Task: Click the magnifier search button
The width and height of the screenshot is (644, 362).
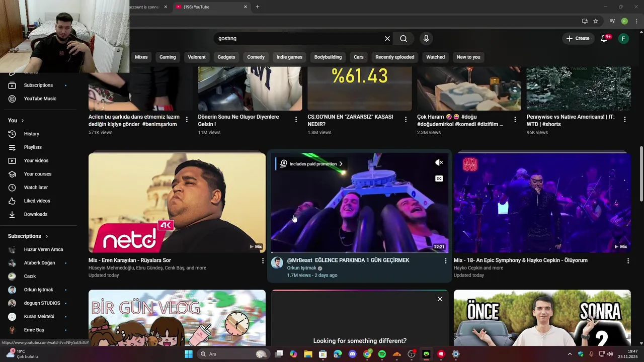Action: (x=404, y=39)
